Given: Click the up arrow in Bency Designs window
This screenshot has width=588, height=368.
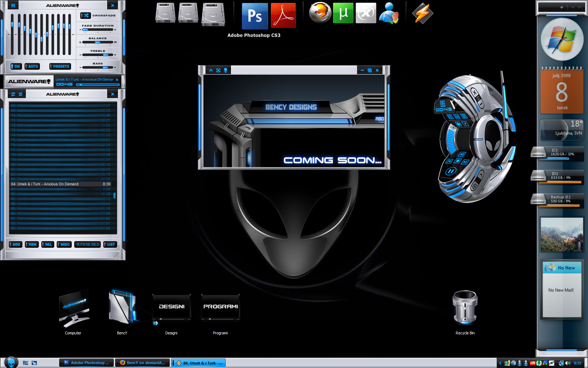Looking at the screenshot, I should (x=211, y=70).
